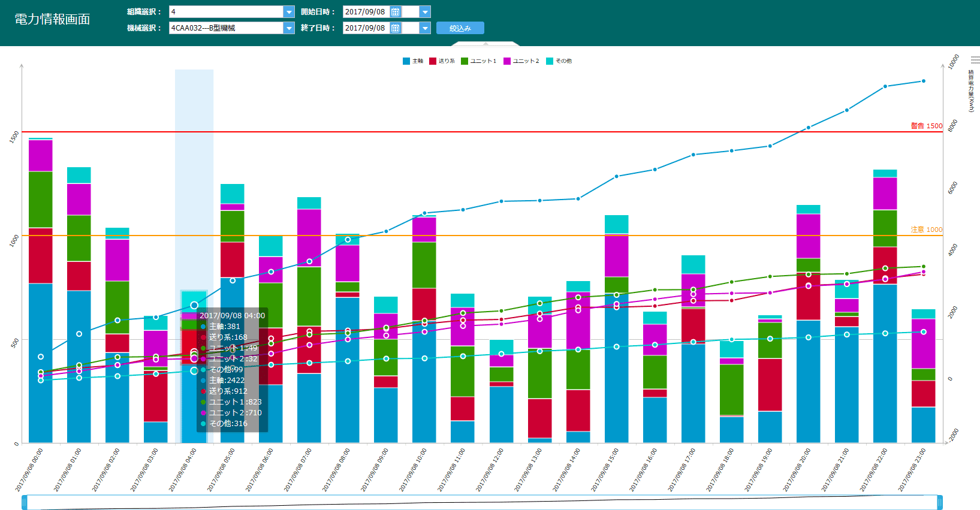Click the green cumulative line point at 23:00
Image resolution: width=980 pixels, height=510 pixels.
pos(924,266)
